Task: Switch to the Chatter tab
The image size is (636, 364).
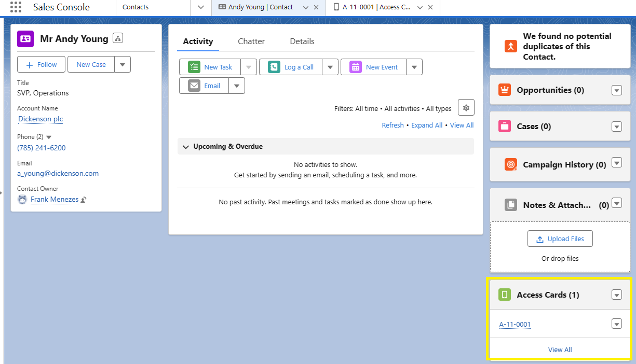Action: [x=251, y=41]
